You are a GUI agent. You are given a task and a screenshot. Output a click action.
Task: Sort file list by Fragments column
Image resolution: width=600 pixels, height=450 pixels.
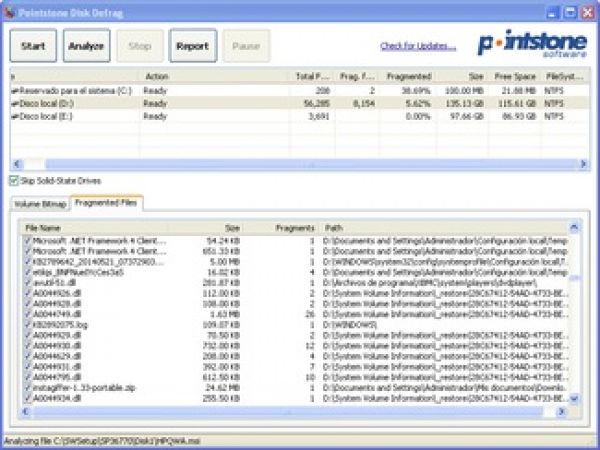point(293,228)
